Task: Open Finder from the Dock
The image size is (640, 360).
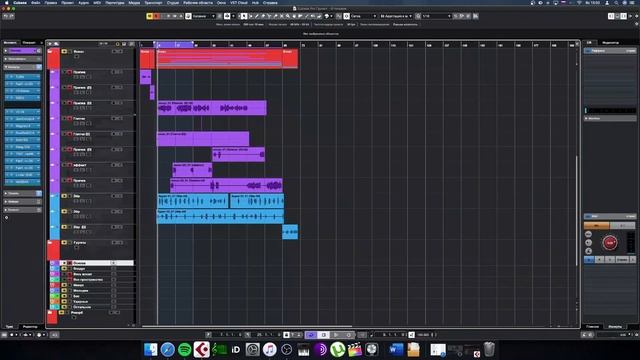Action: (x=151, y=349)
